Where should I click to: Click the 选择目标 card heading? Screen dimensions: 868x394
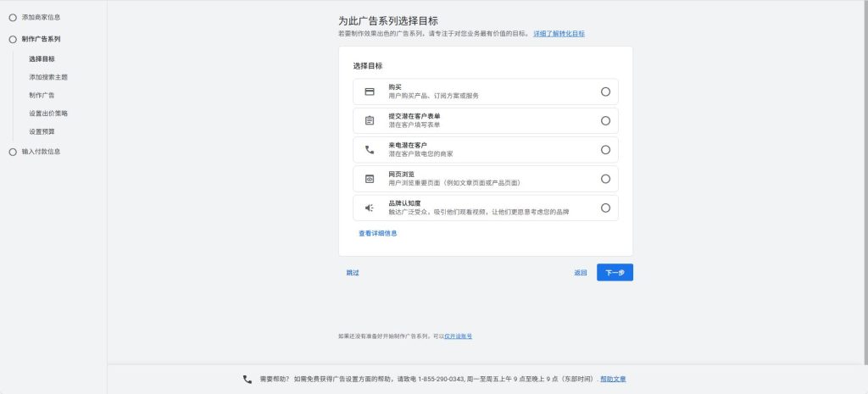tap(368, 66)
